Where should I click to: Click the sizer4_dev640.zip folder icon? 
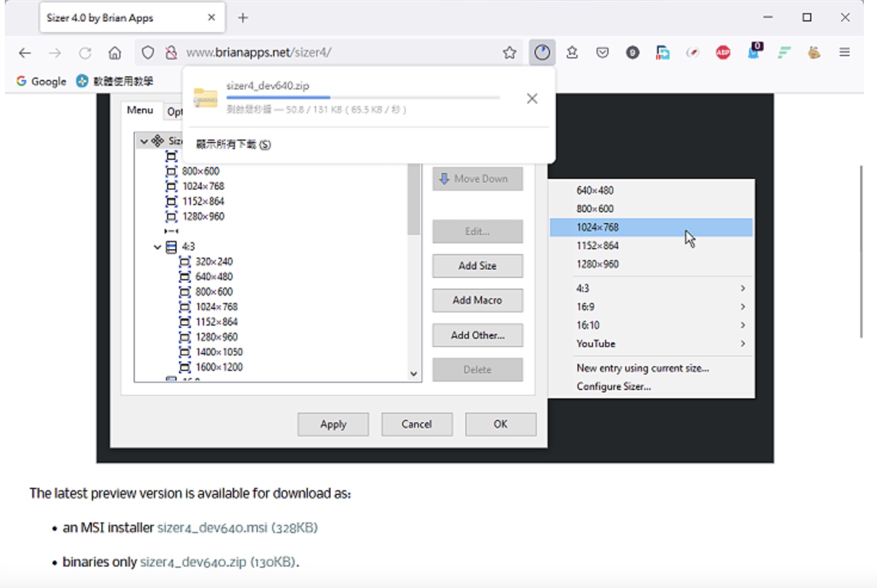(x=205, y=97)
